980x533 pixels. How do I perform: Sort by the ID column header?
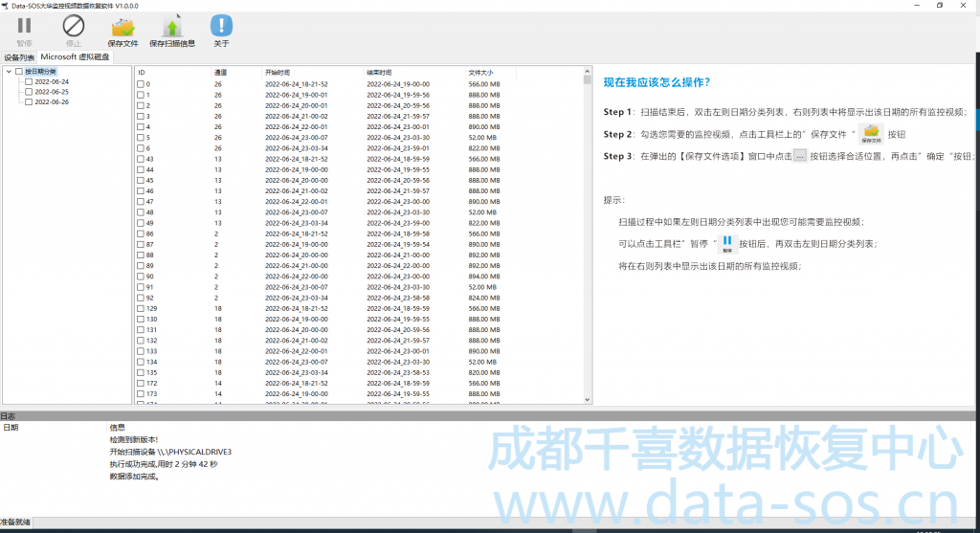click(x=172, y=73)
